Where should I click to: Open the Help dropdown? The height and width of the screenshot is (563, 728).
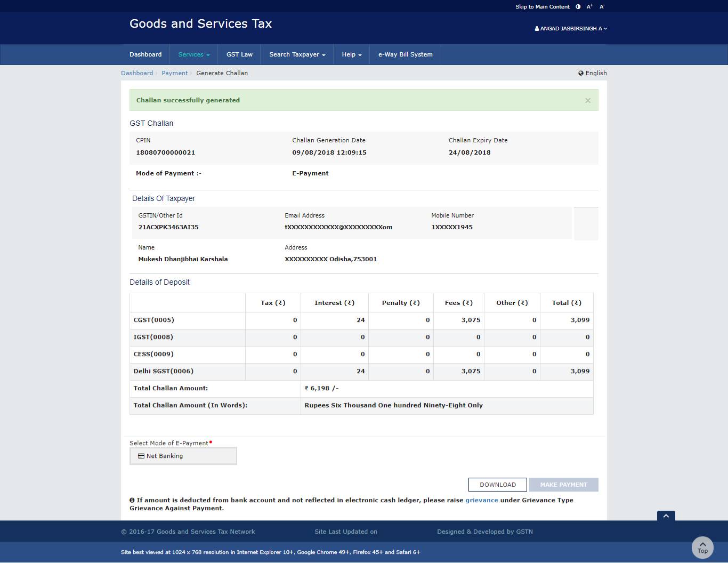pyautogui.click(x=351, y=54)
